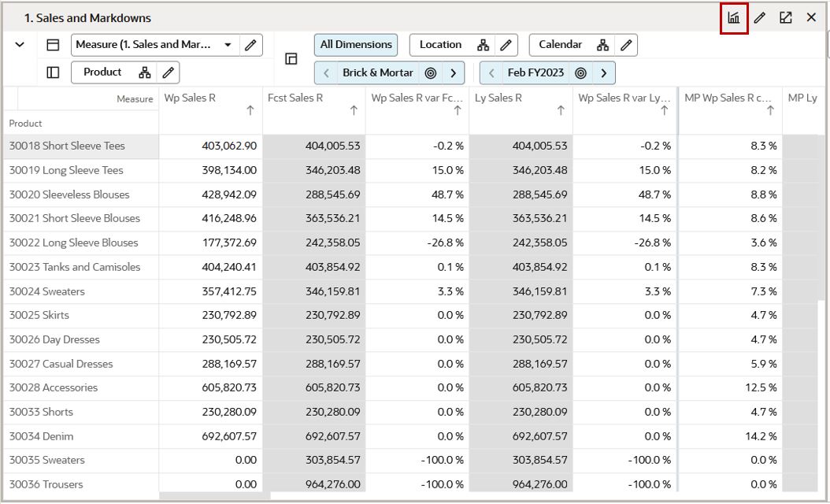Click the Brick & Mortar target icon
Viewport: 830px width, 504px height.
(431, 73)
